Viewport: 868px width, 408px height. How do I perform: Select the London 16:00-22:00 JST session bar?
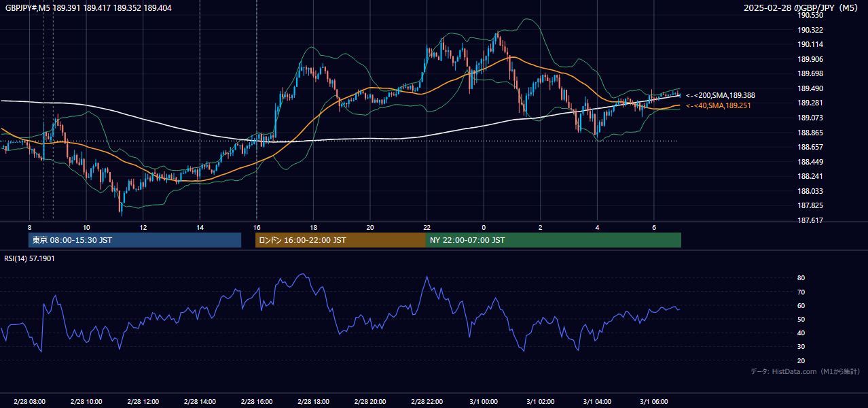click(x=340, y=240)
